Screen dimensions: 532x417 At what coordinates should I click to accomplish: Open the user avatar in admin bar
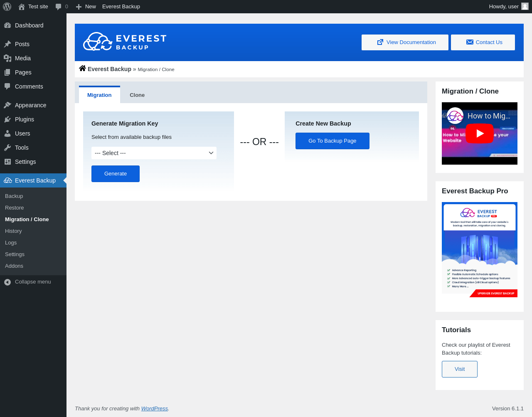525,7
